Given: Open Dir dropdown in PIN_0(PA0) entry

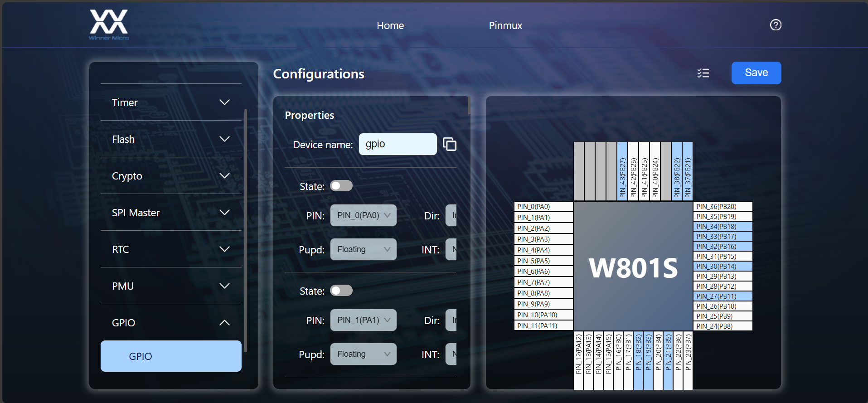Looking at the screenshot, I should pos(451,215).
